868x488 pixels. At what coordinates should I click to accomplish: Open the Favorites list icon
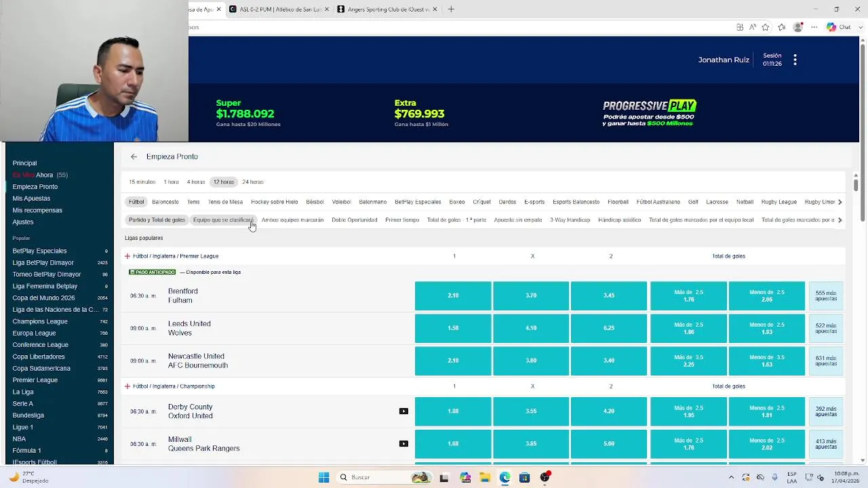782,27
